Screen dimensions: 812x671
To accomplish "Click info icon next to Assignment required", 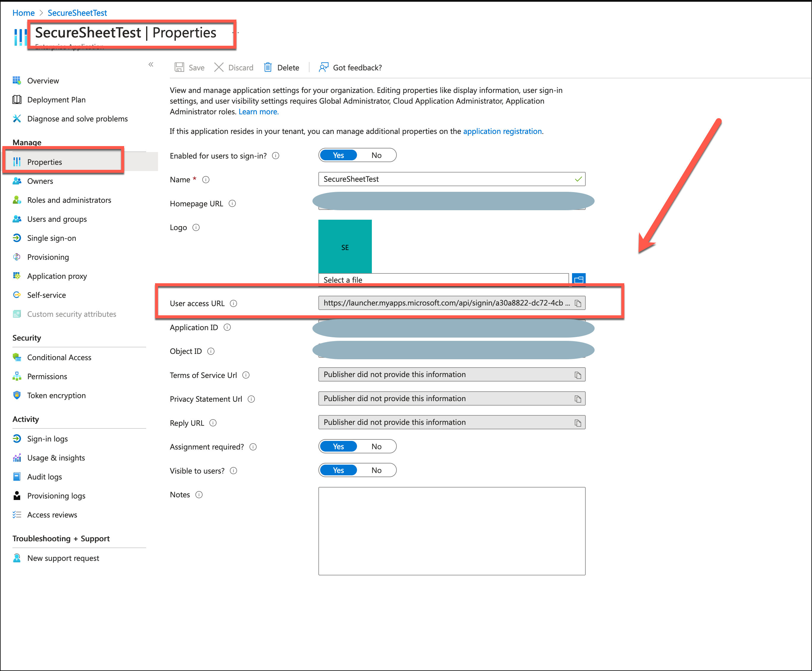I will click(x=253, y=447).
